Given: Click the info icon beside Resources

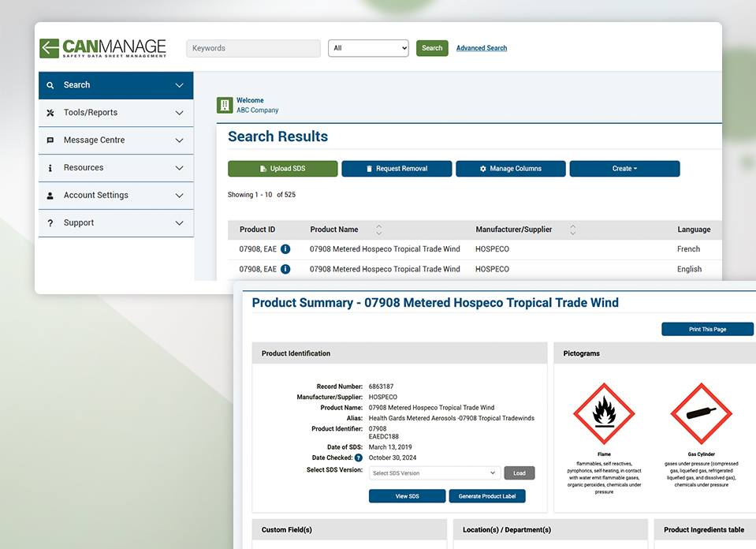Looking at the screenshot, I should point(50,168).
